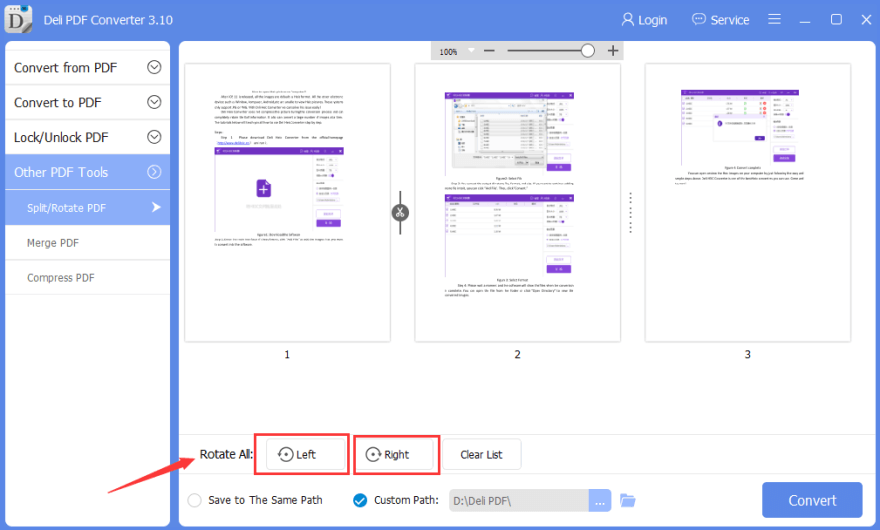This screenshot has width=880, height=530.
Task: Open the hamburger menu icon
Action: pyautogui.click(x=774, y=19)
